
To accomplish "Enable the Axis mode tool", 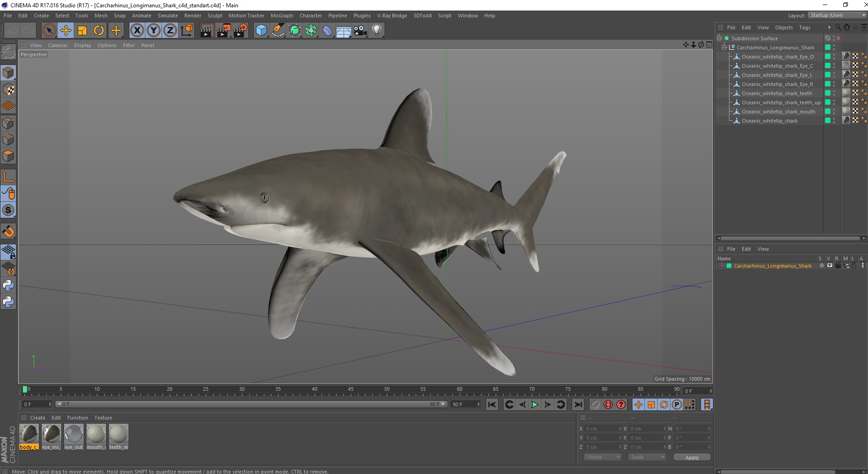I will (x=8, y=177).
